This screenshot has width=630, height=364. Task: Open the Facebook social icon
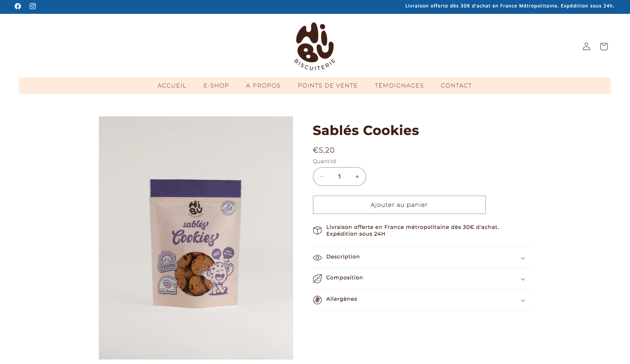18,6
